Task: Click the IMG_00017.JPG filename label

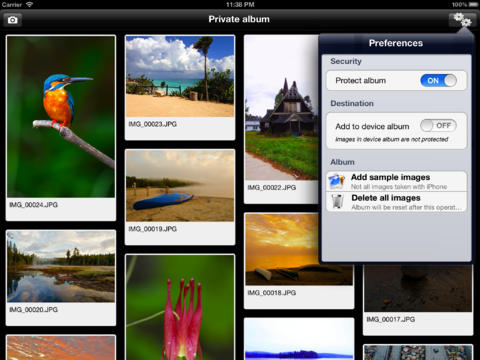Action: [391, 319]
